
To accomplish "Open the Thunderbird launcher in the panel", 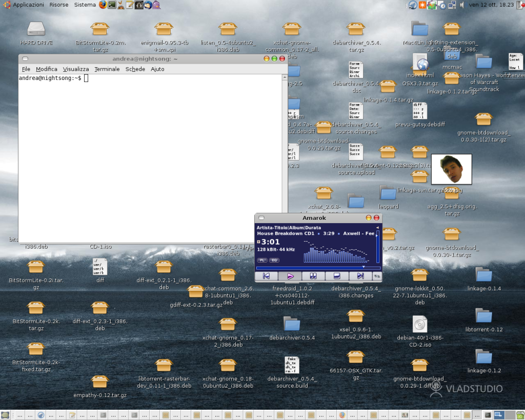I will pos(148,5).
